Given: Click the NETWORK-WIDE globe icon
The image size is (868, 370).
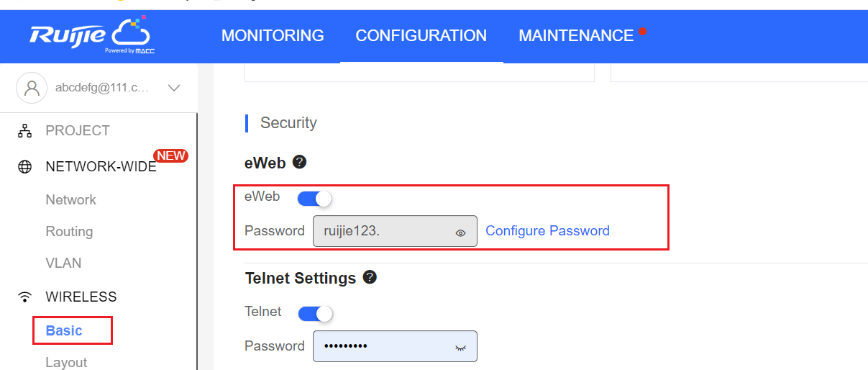Looking at the screenshot, I should [25, 167].
